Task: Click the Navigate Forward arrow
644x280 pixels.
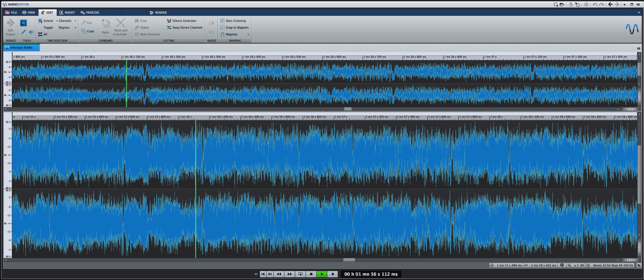Action: click(617, 5)
